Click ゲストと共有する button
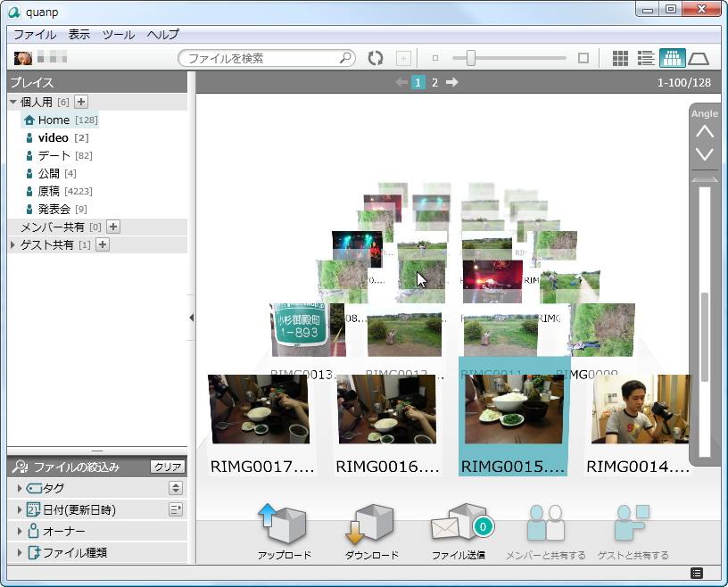 (x=633, y=532)
